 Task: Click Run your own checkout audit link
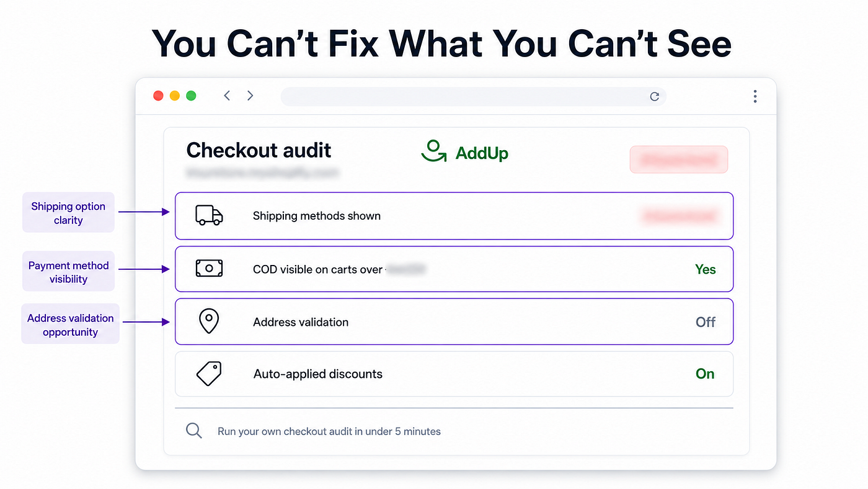point(329,431)
